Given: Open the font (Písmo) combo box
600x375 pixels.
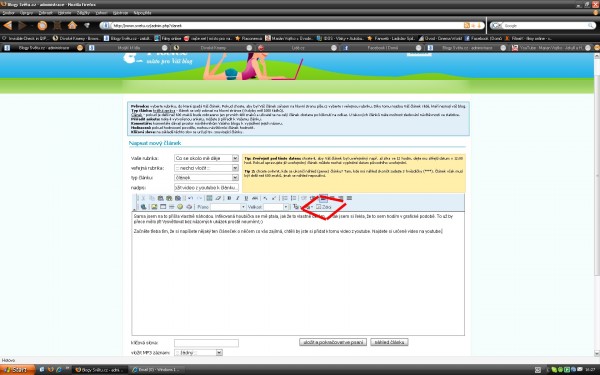Looking at the screenshot, I should pos(228,207).
